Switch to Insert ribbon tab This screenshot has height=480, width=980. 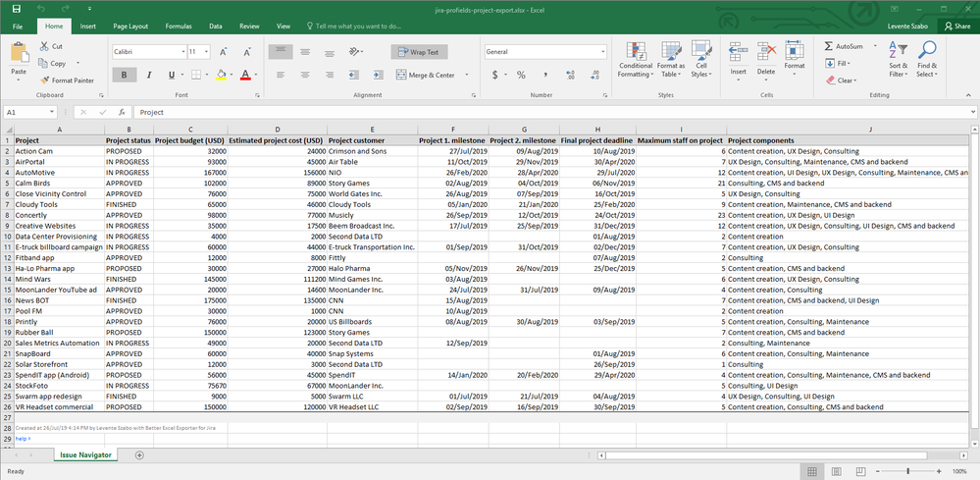click(88, 27)
